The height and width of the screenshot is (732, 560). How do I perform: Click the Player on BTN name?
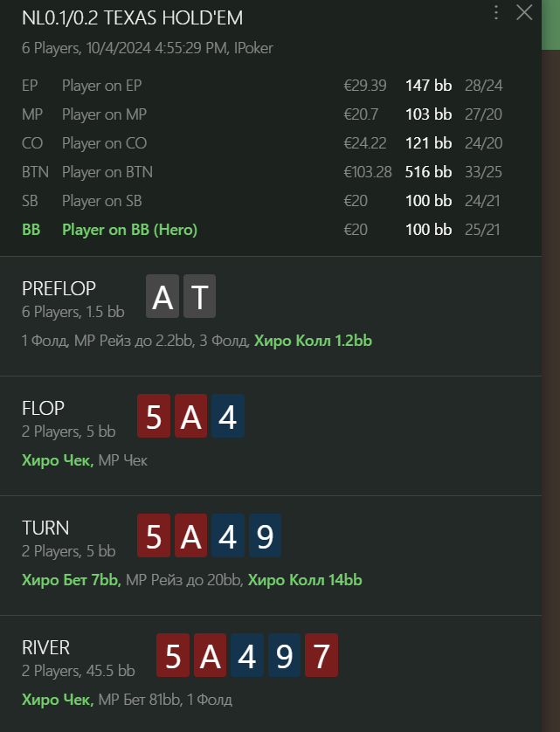click(x=107, y=172)
